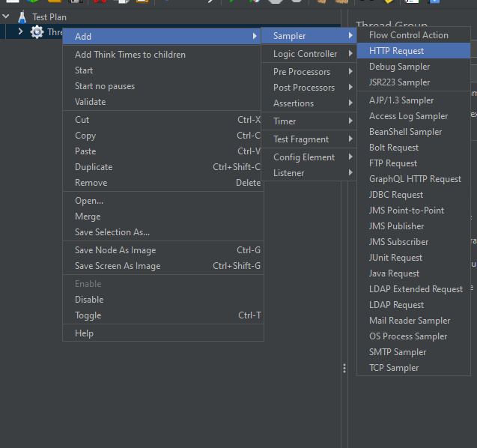
Task: Add a GraphQL HTTP Request sampler
Action: [x=413, y=179]
